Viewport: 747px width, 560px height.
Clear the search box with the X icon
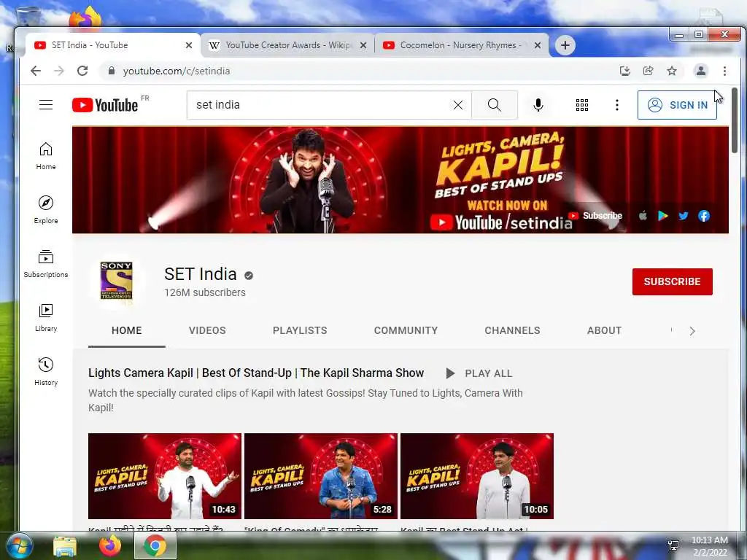(458, 105)
